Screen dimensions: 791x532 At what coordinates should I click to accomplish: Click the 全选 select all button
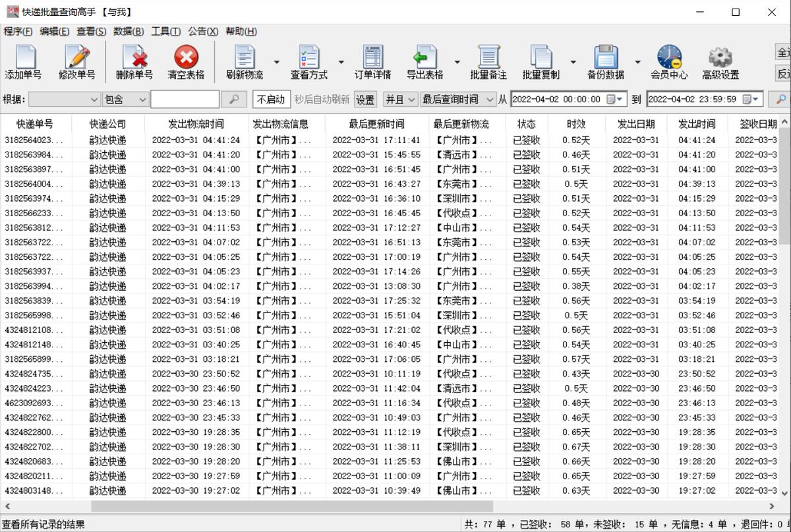pyautogui.click(x=783, y=51)
